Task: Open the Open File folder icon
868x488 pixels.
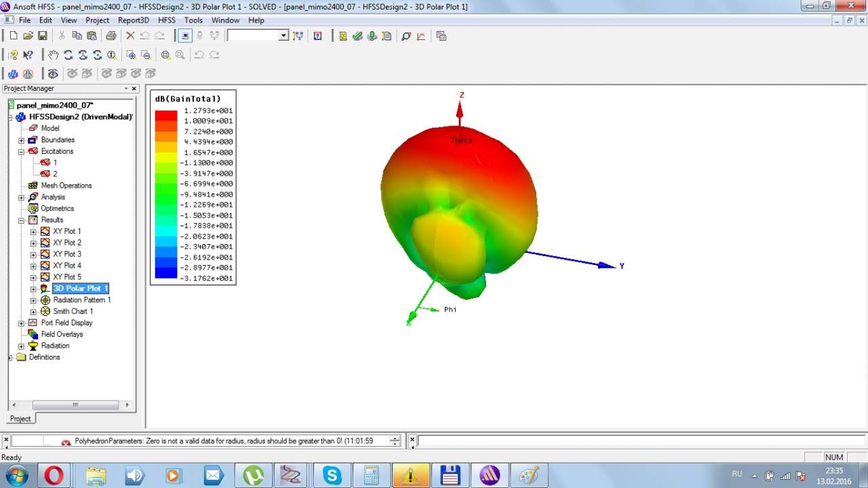Action: [28, 36]
